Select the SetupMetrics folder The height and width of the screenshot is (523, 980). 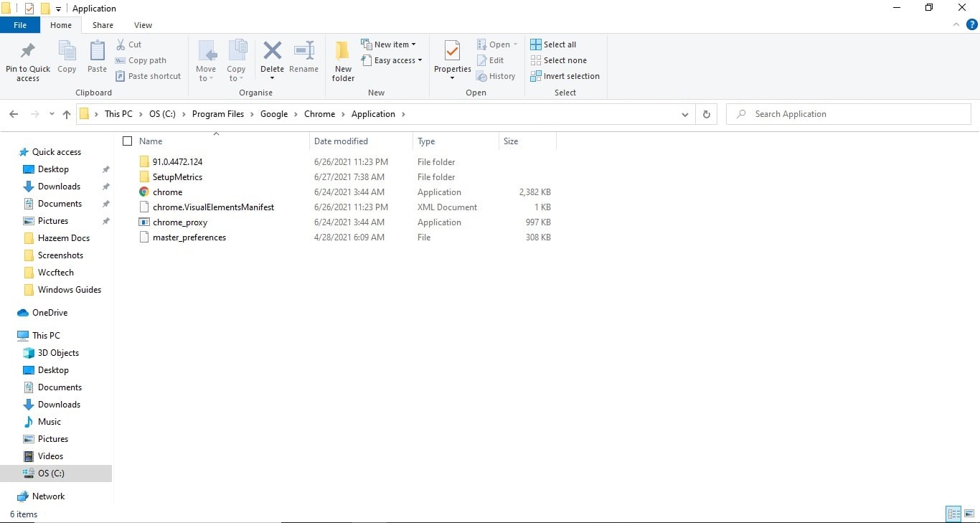(x=177, y=177)
